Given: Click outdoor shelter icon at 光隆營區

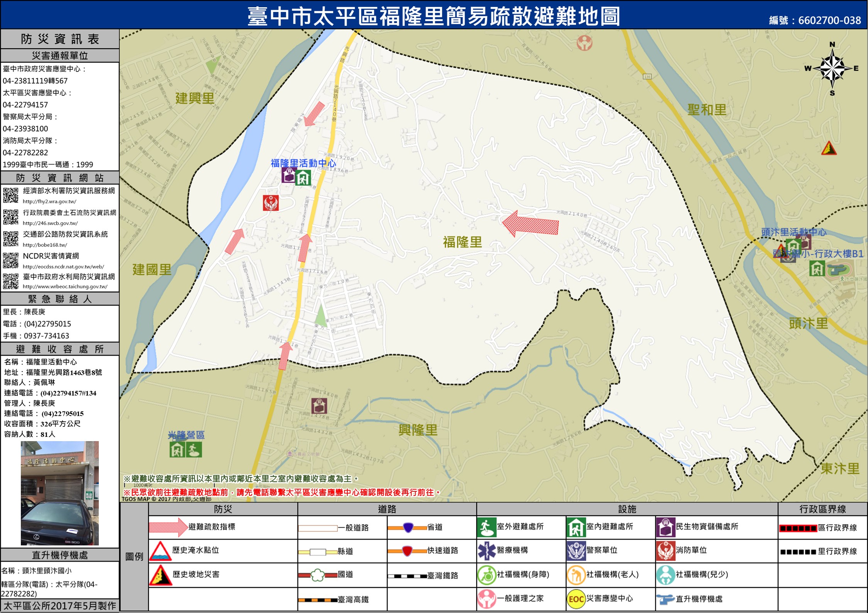Looking at the screenshot, I should (194, 450).
